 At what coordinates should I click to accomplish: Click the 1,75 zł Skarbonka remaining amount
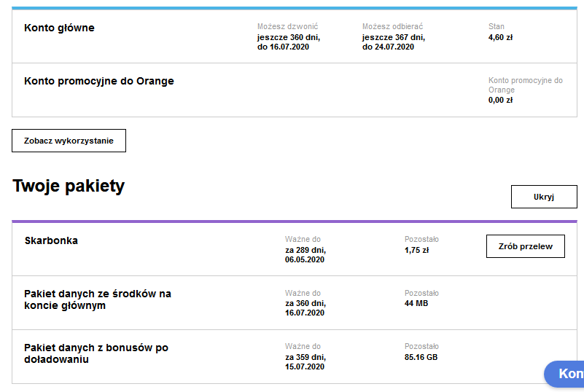point(416,249)
